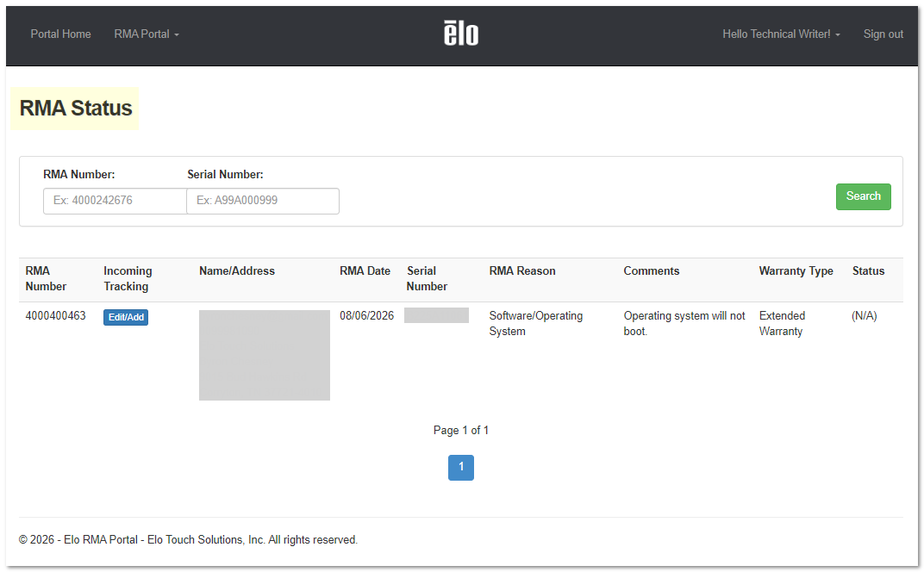This screenshot has height=572, width=924.
Task: Open the Hello Technical Writer! user menu
Action: coord(781,34)
